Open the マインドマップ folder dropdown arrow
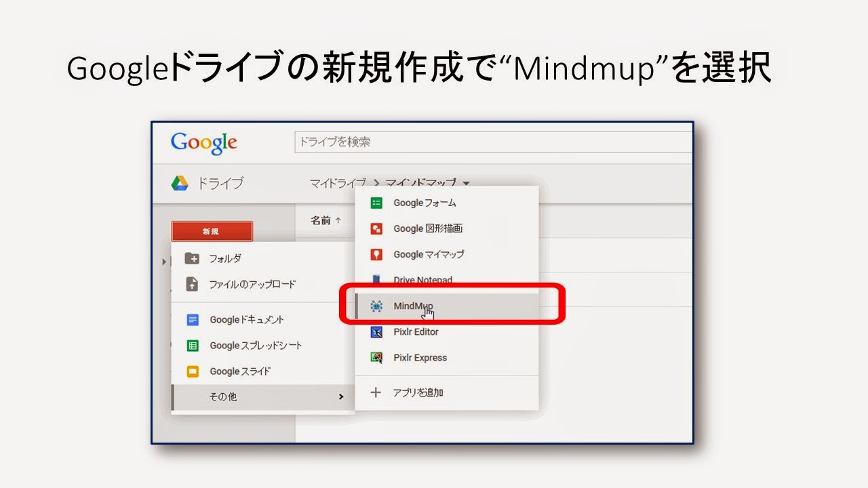Screen dimensions: 868x488 (466, 182)
